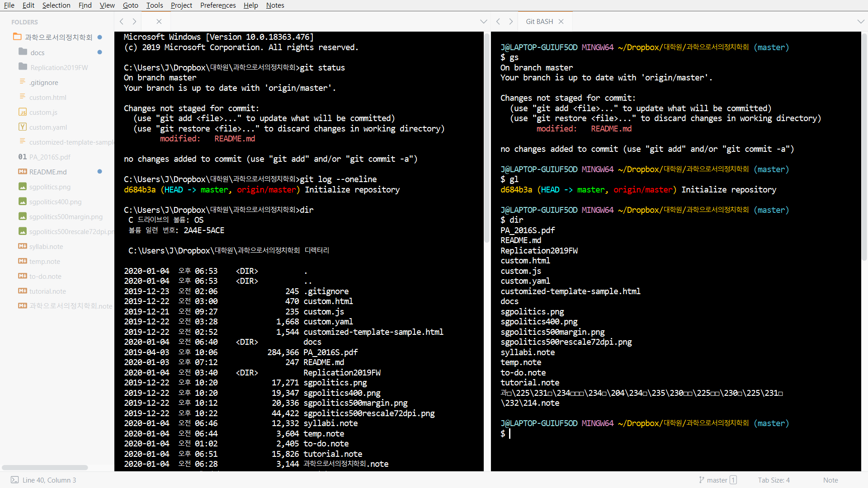Screen dimensions: 868x488
Task: Click the sidebar horizontal scrollbar
Action: pyautogui.click(x=45, y=468)
